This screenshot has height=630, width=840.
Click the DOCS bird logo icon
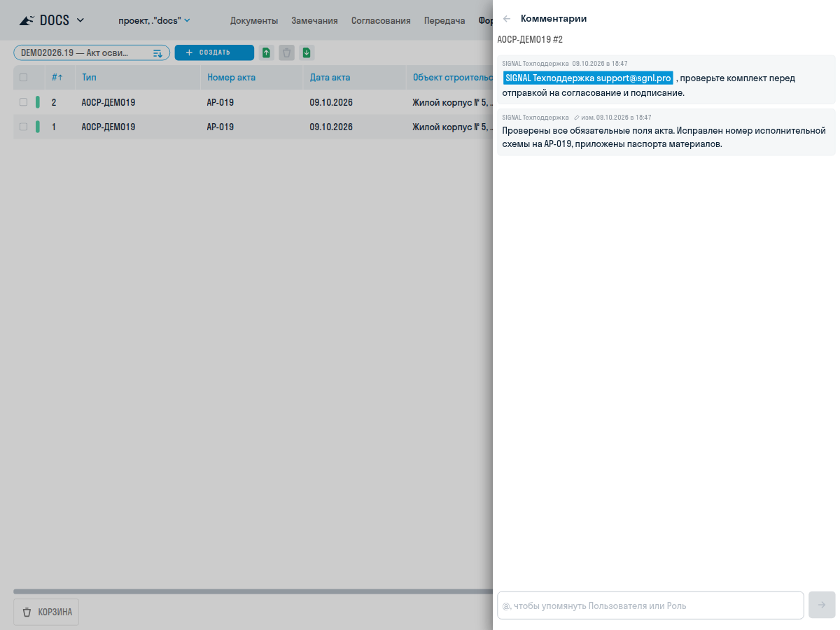27,20
